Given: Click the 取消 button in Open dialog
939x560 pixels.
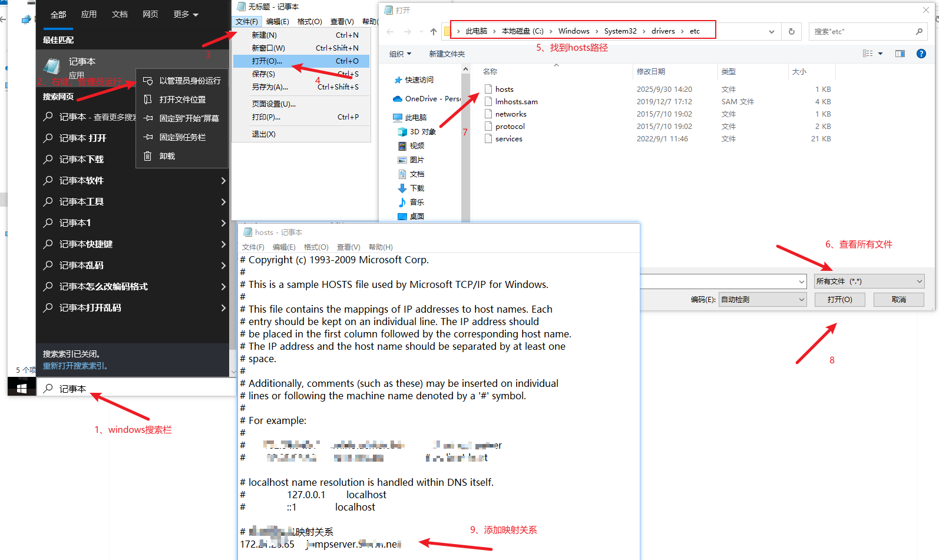Looking at the screenshot, I should pyautogui.click(x=899, y=300).
